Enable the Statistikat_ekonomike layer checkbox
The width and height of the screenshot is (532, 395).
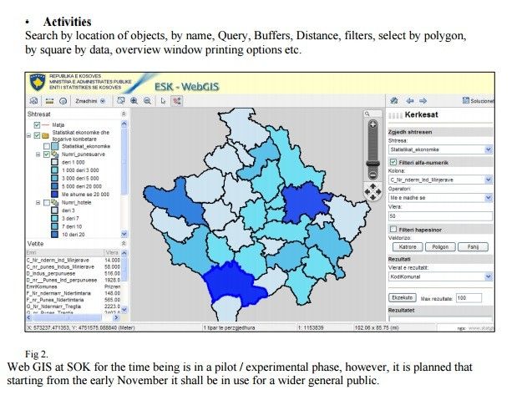point(48,146)
